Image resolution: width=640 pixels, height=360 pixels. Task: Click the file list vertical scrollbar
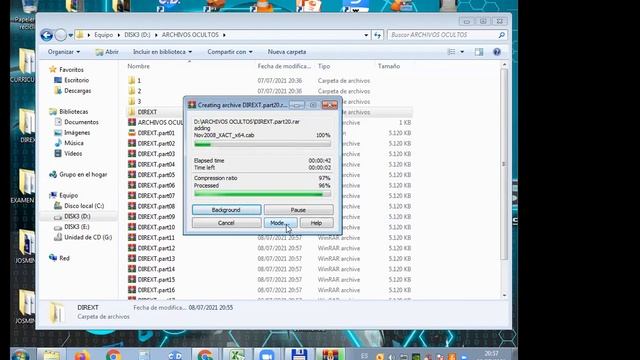[504, 164]
